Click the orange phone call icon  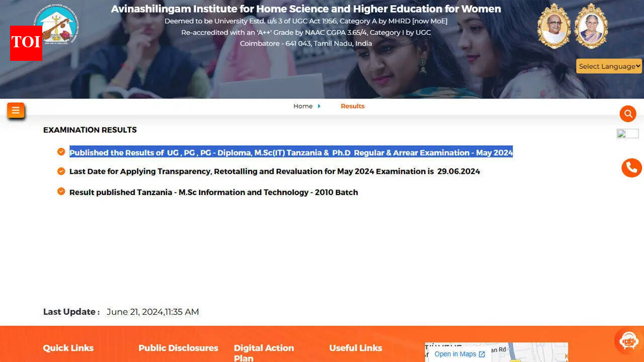[631, 168]
